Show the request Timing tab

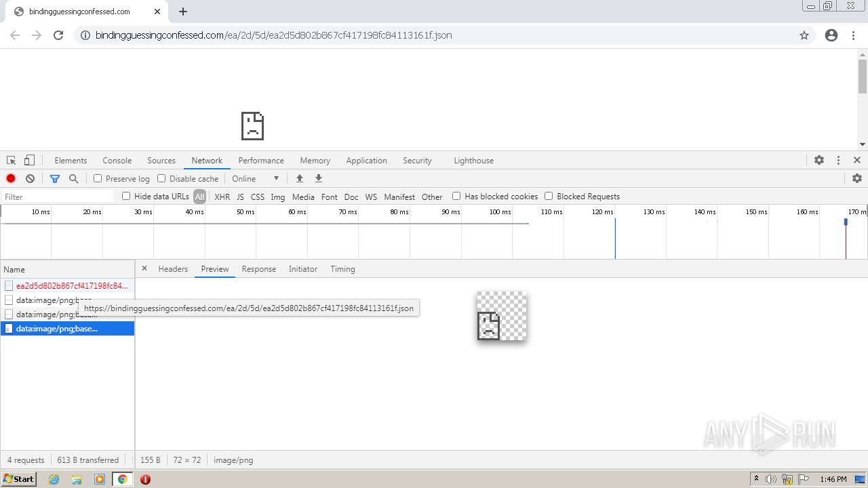tap(342, 269)
